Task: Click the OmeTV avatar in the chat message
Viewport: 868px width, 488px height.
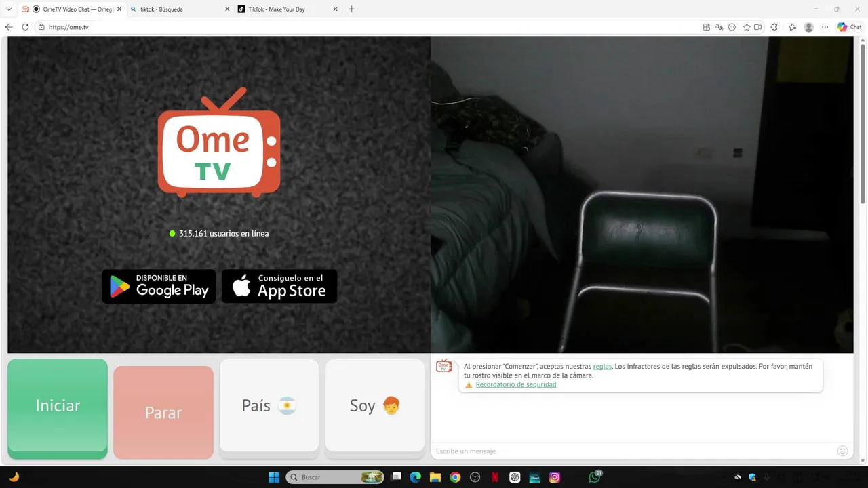Action: coord(443,366)
